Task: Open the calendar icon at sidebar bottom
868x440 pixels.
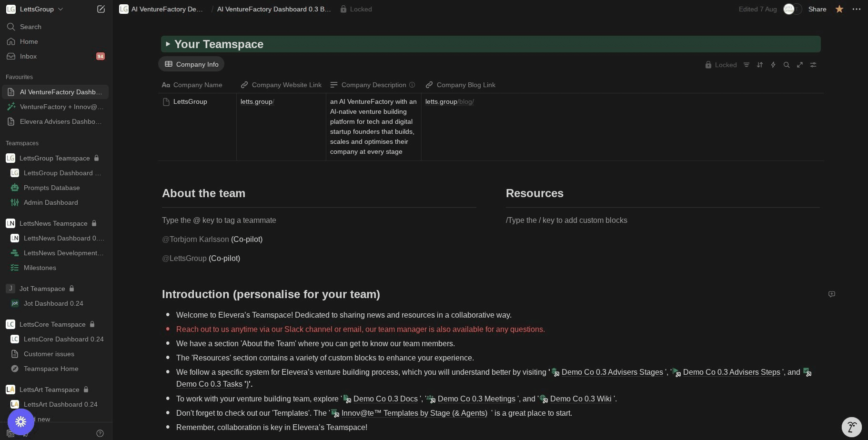Action: pyautogui.click(x=10, y=434)
